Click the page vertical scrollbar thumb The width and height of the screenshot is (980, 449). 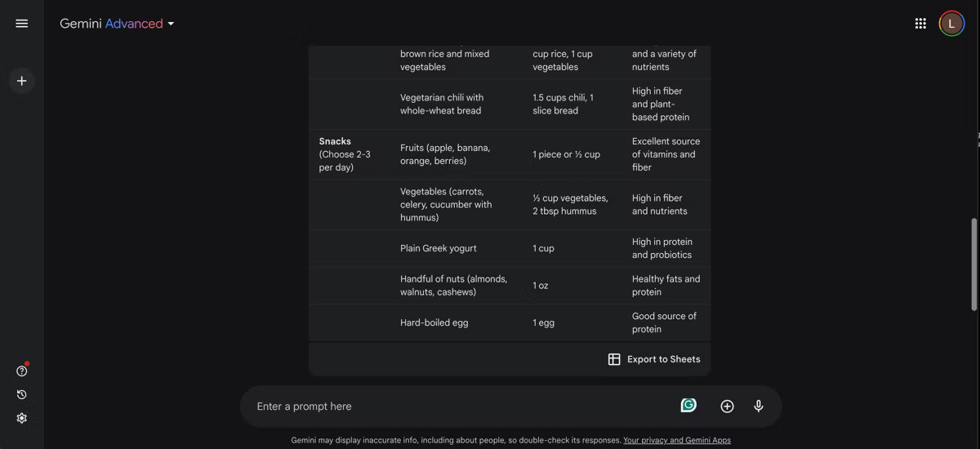(x=973, y=264)
